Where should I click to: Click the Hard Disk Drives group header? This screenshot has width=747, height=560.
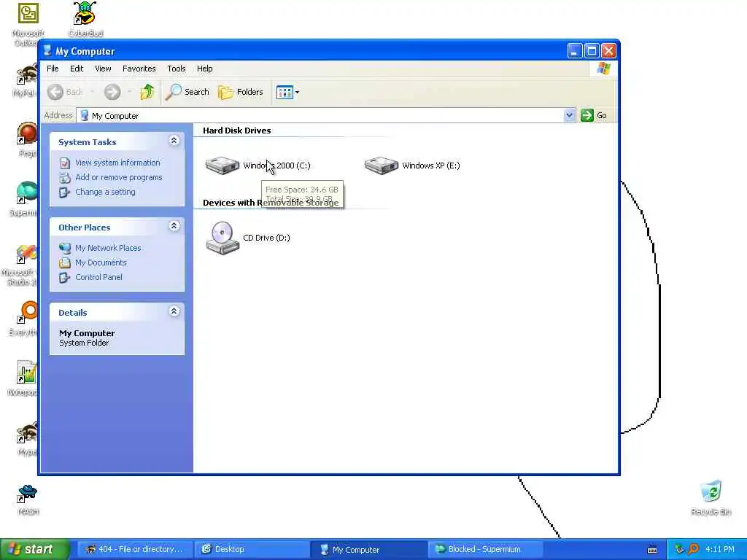point(237,131)
